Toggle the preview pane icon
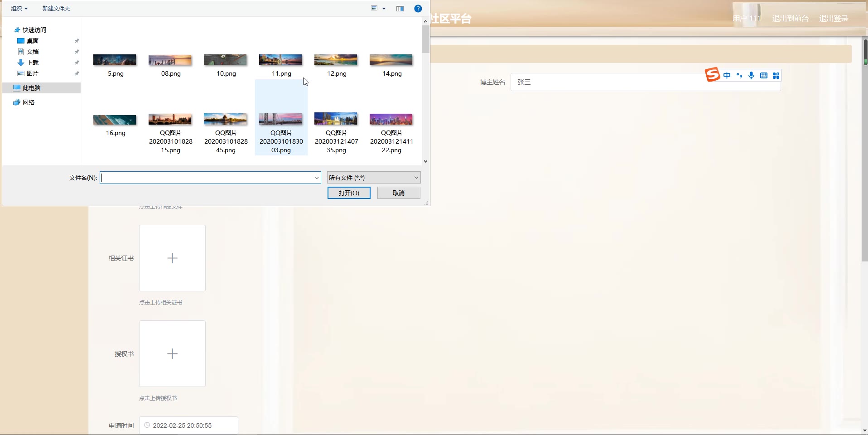This screenshot has height=435, width=868. (400, 9)
